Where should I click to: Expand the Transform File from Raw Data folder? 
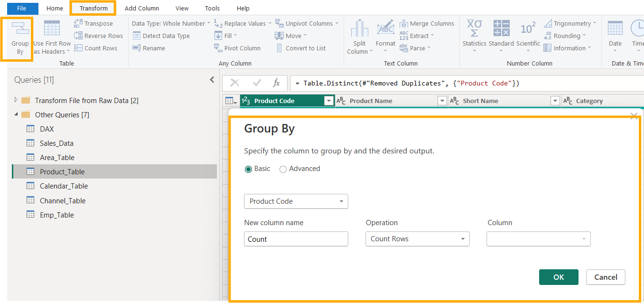click(16, 100)
